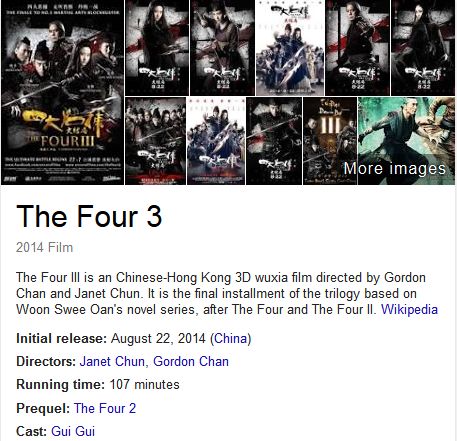This screenshot has height=441, width=457.
Task: View the smaller white-background poster in the bottom row
Action: pos(216,141)
